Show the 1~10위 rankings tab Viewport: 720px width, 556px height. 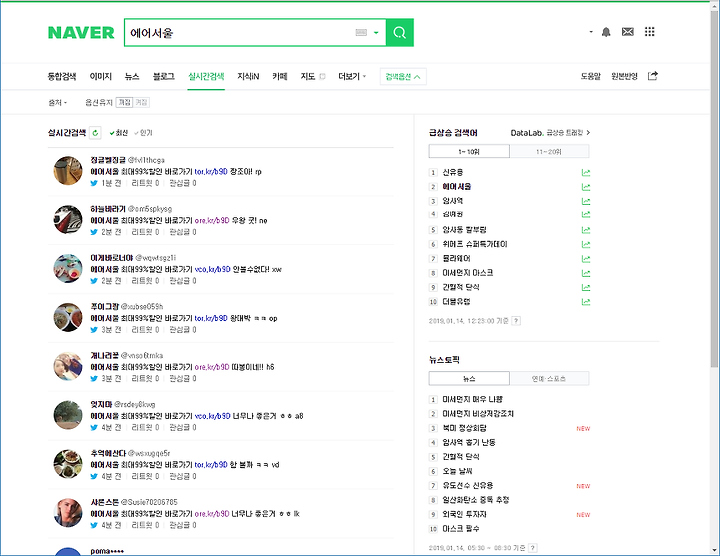point(469,151)
